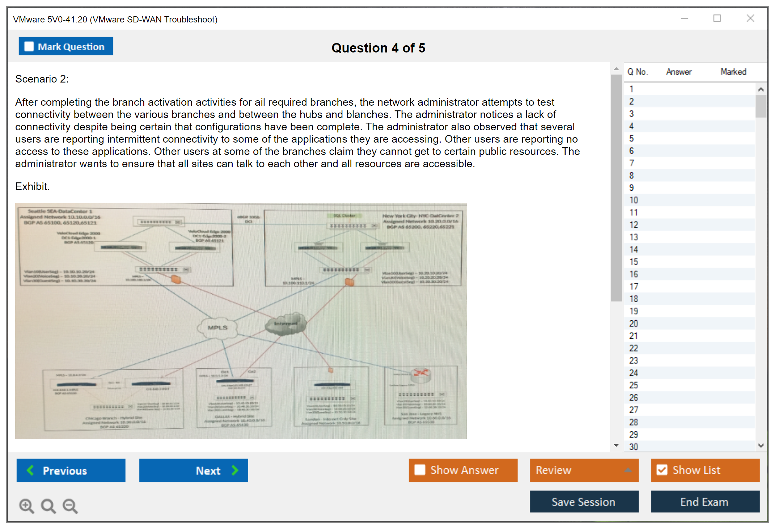Expand the Review dropdown arrow

tap(628, 470)
